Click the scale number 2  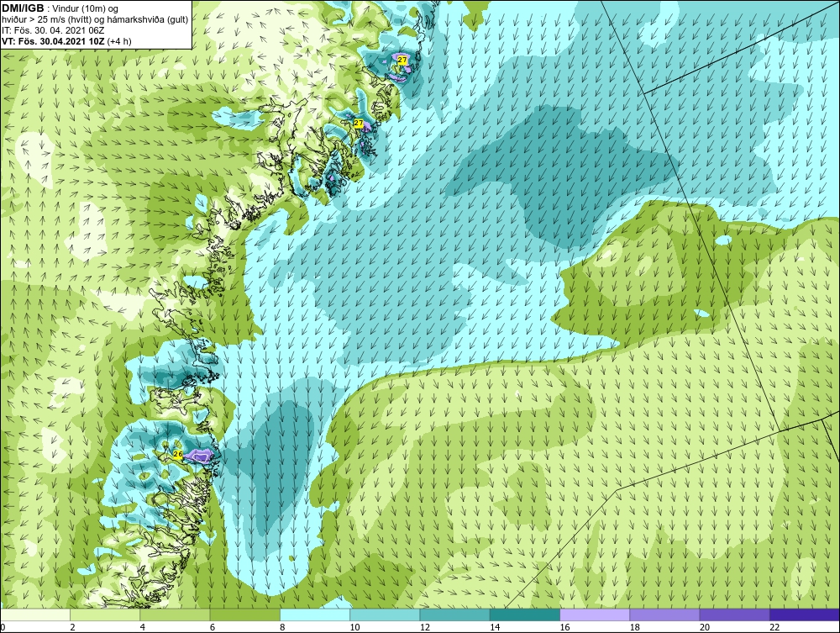[72, 628]
